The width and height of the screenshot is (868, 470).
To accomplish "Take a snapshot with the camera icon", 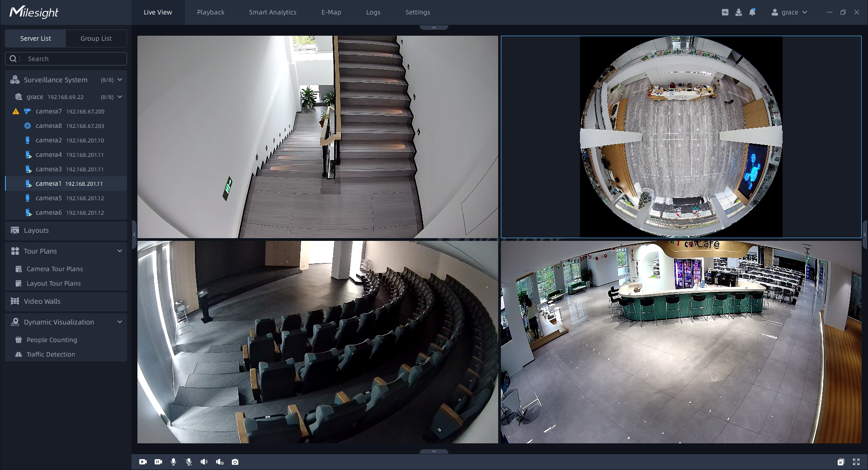I will pyautogui.click(x=235, y=462).
